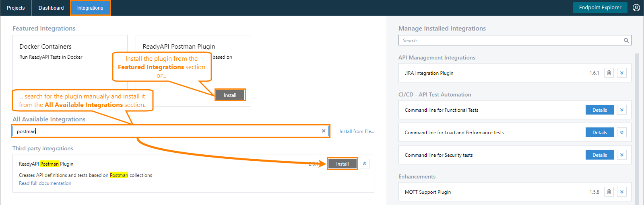Install the ReadyAPI Postman Plugin featured card
Viewport: 644px width, 205px height.
[230, 95]
